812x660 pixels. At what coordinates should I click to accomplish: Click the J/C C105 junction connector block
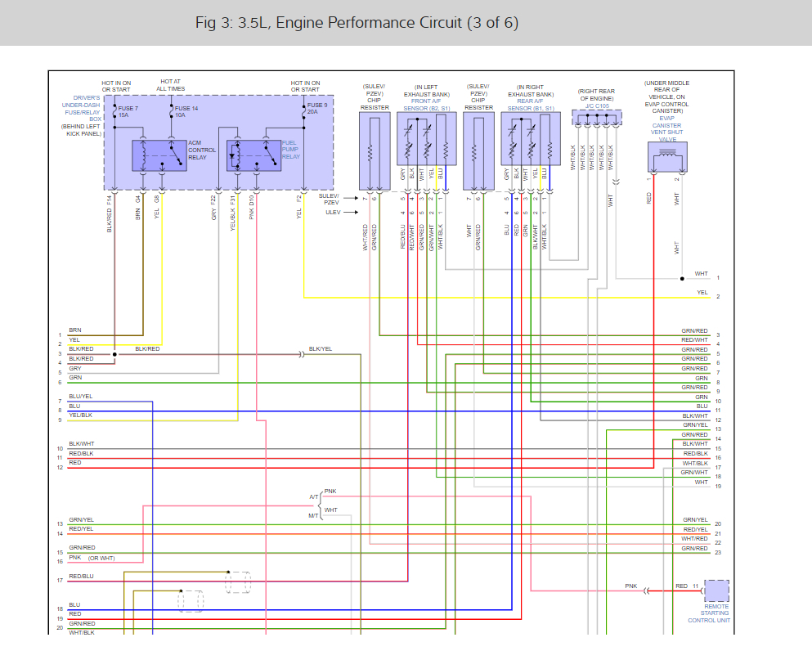pos(596,118)
